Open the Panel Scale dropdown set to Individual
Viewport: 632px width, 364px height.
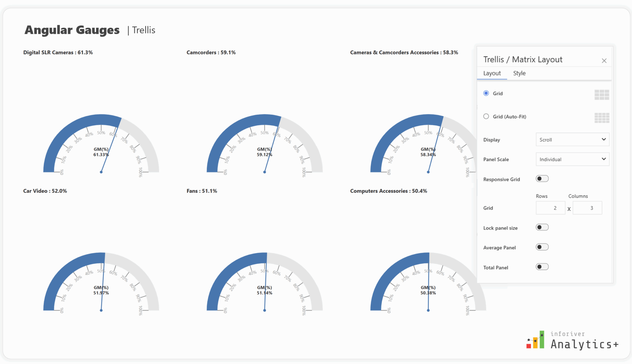pyautogui.click(x=572, y=159)
